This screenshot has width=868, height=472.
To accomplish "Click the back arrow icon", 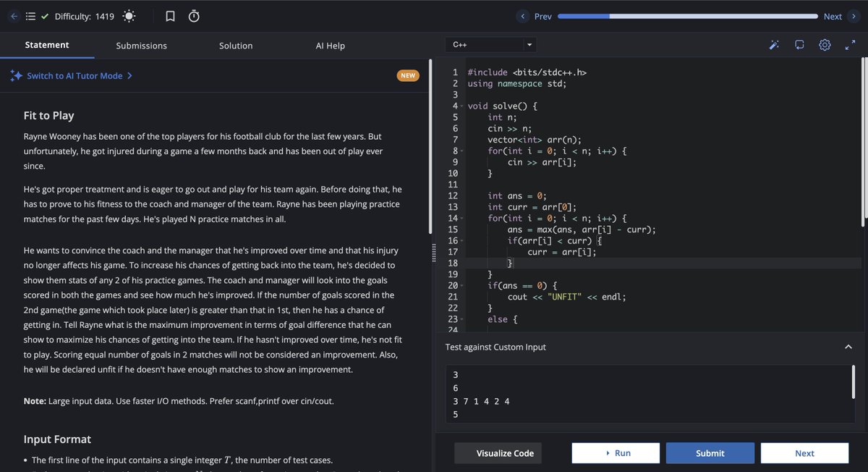I will coord(14,16).
